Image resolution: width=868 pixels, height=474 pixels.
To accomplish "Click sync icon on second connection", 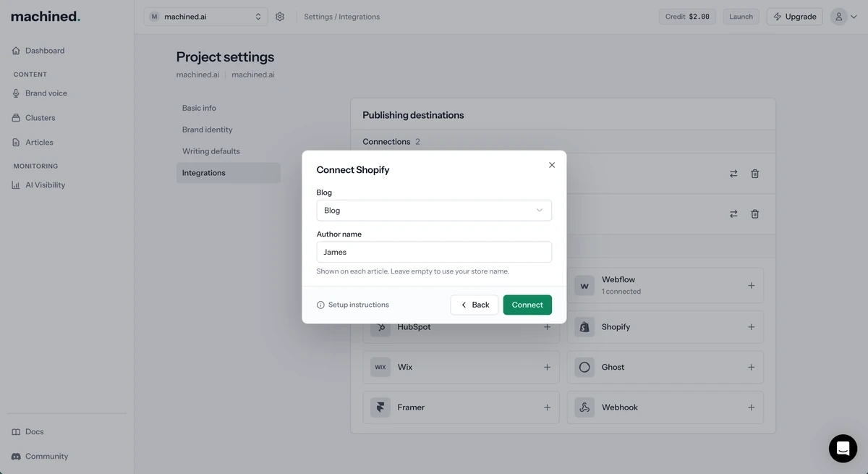I will tap(733, 214).
